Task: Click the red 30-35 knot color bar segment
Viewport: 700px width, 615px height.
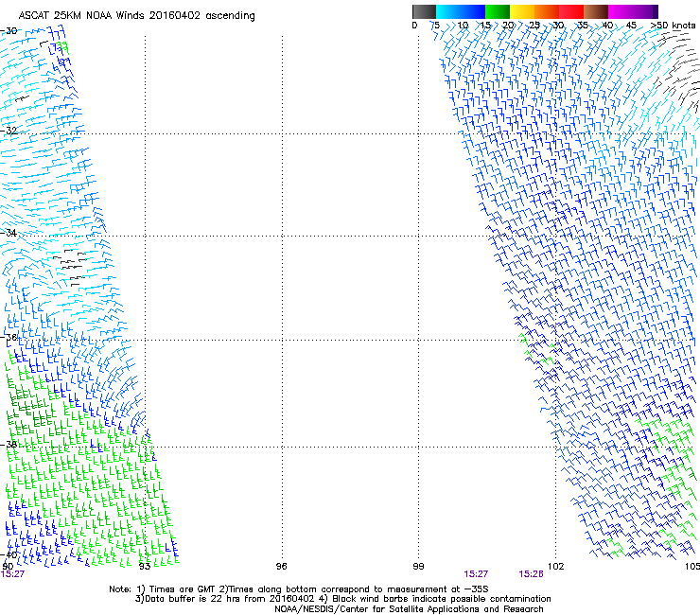Action: [x=571, y=11]
